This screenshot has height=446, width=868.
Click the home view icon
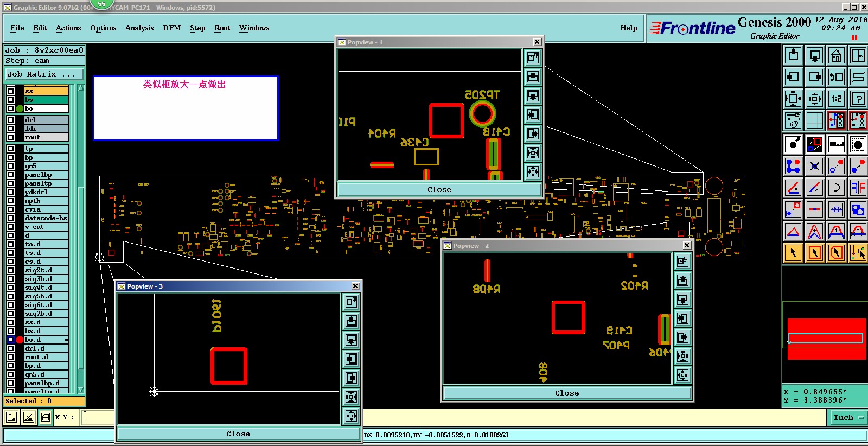click(x=837, y=55)
